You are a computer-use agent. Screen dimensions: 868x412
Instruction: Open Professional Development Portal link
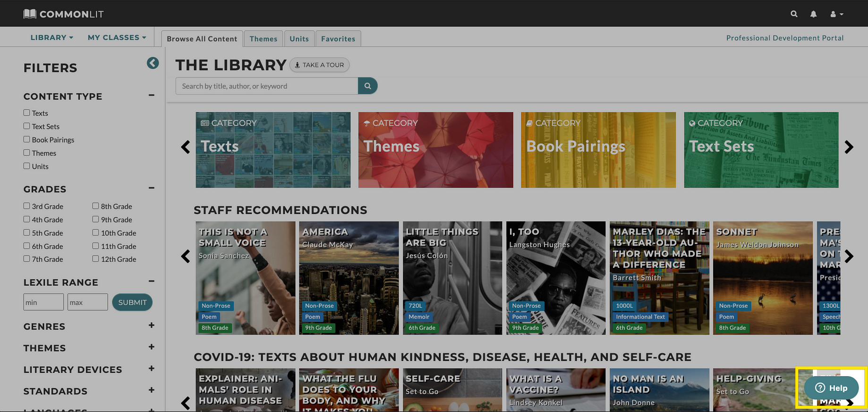tap(785, 38)
